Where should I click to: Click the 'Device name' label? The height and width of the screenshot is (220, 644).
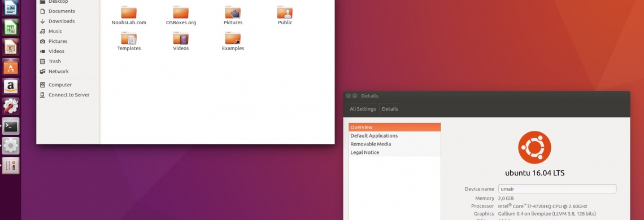pyautogui.click(x=479, y=189)
